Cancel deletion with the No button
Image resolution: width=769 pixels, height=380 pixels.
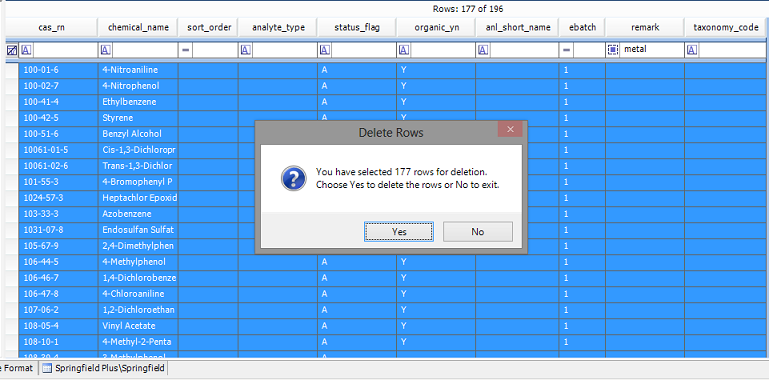(x=478, y=231)
